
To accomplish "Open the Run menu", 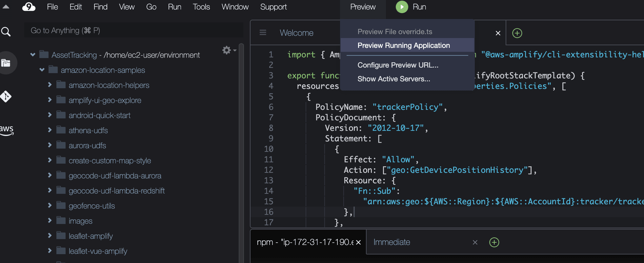I will (175, 7).
